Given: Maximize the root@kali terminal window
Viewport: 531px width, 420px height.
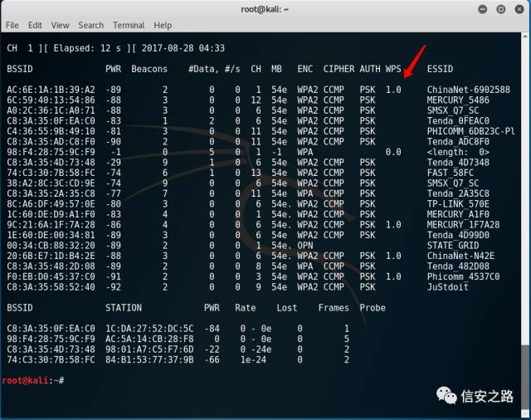Looking at the screenshot, I should point(501,9).
